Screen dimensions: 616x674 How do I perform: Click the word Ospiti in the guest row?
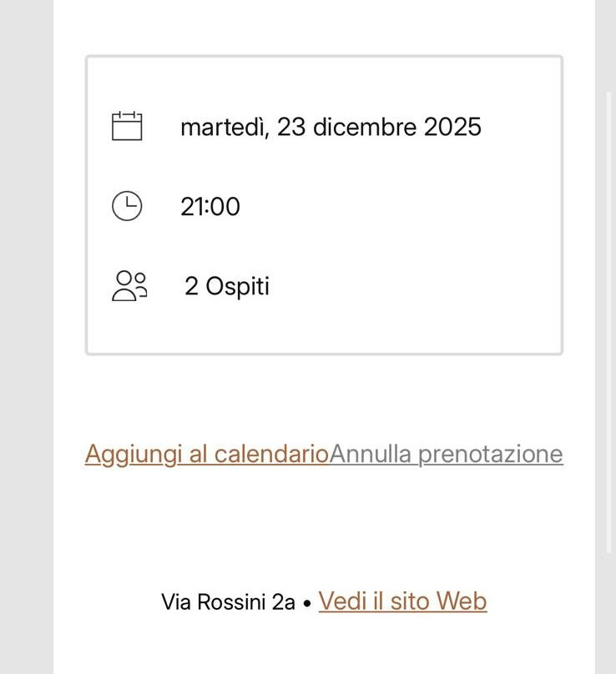(x=238, y=286)
